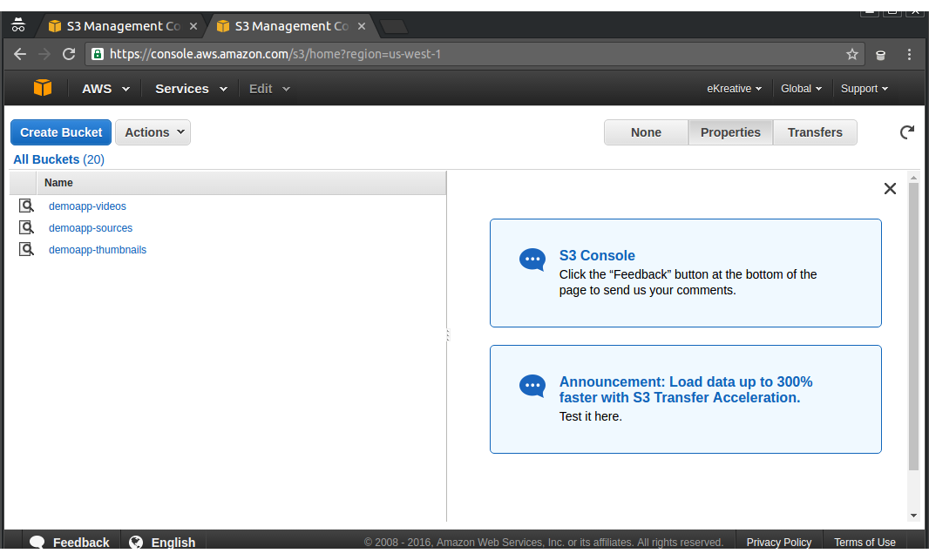Open properties icon for demoapp-videos bucket

coord(27,206)
